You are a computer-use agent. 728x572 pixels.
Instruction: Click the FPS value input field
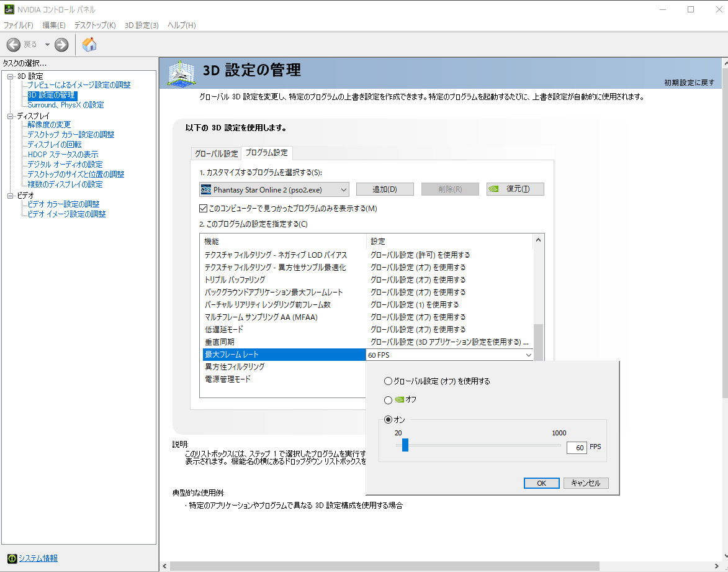pyautogui.click(x=577, y=447)
